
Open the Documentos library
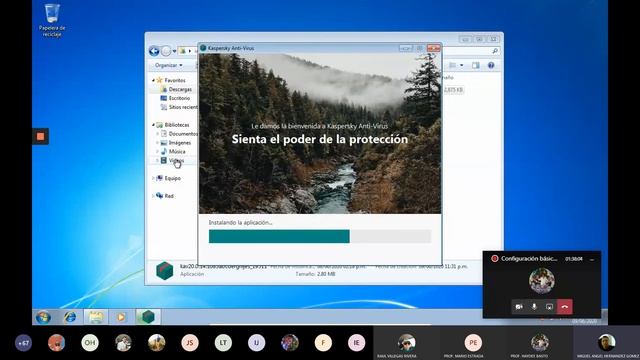183,134
